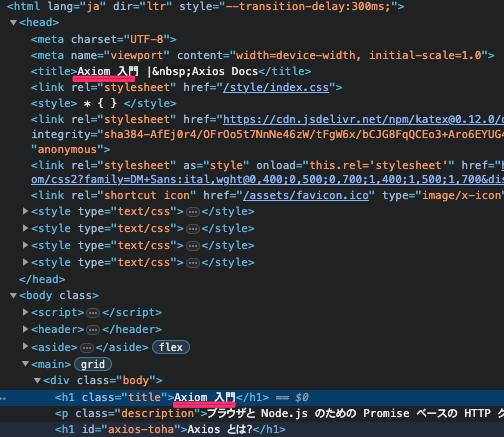The width and height of the screenshot is (504, 437).
Task: Expand the header element
Action: pyautogui.click(x=25, y=329)
